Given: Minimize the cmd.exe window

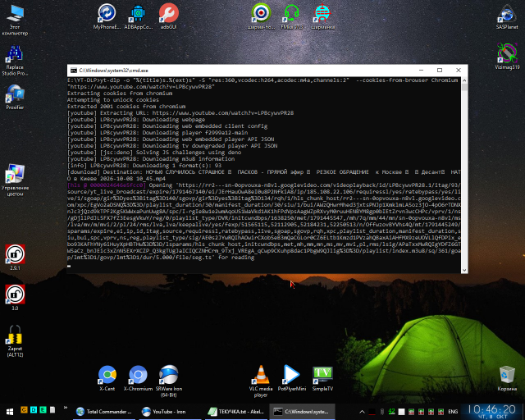Looking at the screenshot, I should [x=421, y=70].
